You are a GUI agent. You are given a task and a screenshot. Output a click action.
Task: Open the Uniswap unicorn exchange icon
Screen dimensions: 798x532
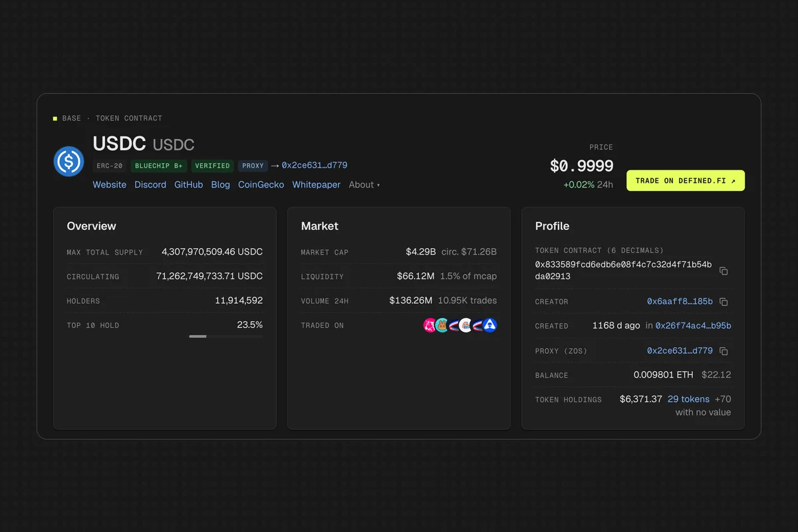[429, 325]
